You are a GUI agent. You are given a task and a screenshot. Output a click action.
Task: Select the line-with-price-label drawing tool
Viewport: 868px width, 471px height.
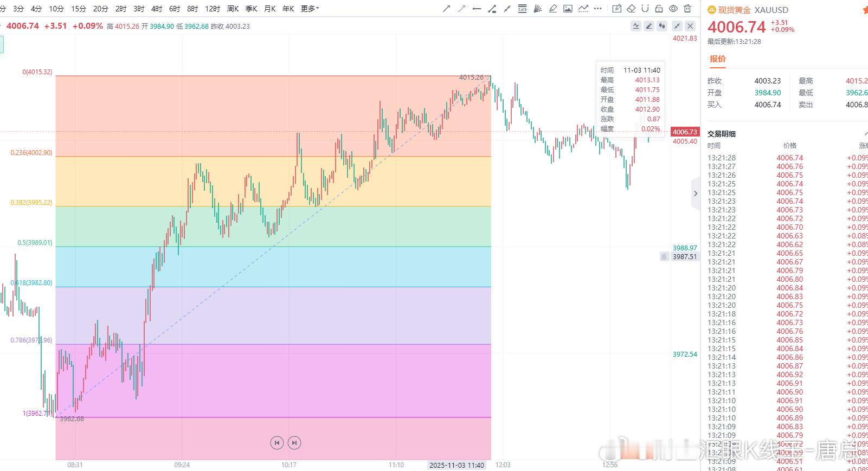(492, 9)
